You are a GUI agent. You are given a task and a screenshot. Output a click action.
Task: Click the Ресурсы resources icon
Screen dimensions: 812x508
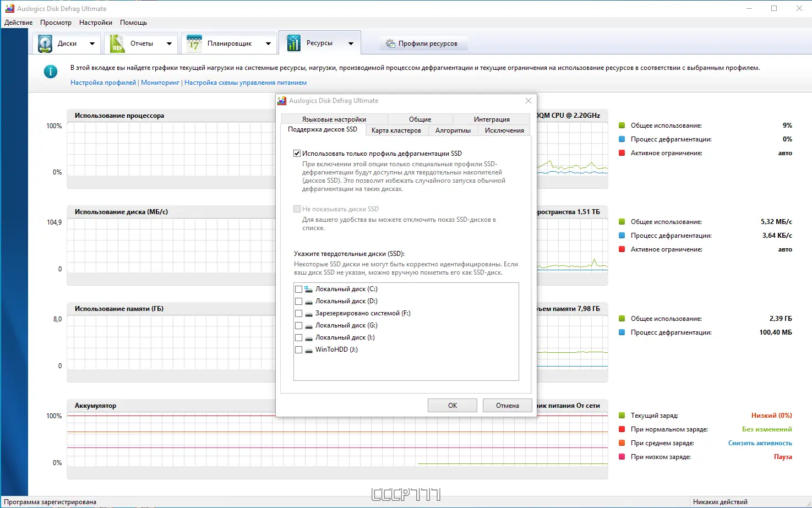click(293, 42)
